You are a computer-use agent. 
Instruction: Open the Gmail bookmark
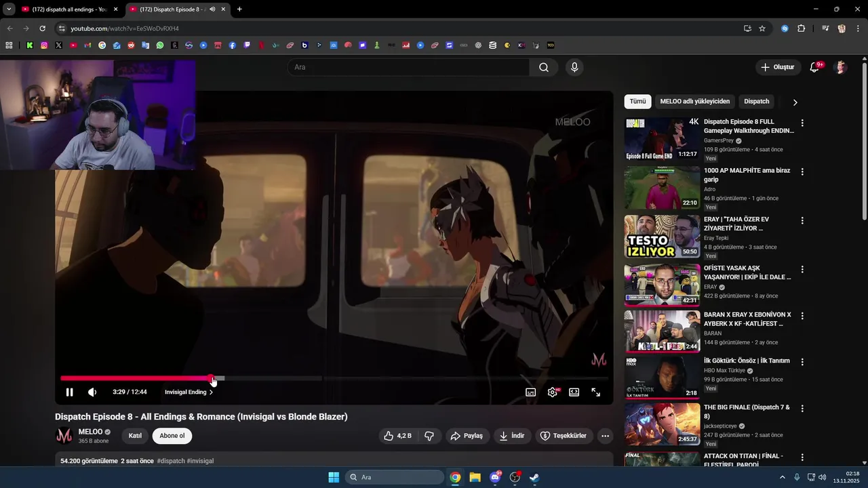coord(87,45)
